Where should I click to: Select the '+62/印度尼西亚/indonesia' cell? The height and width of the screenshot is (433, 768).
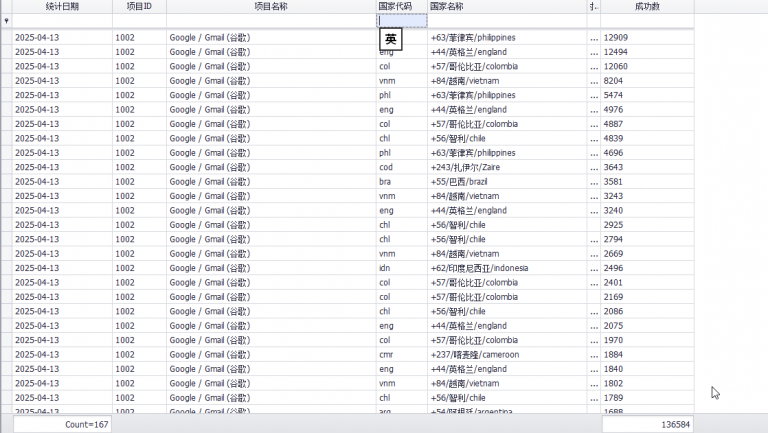click(507, 268)
